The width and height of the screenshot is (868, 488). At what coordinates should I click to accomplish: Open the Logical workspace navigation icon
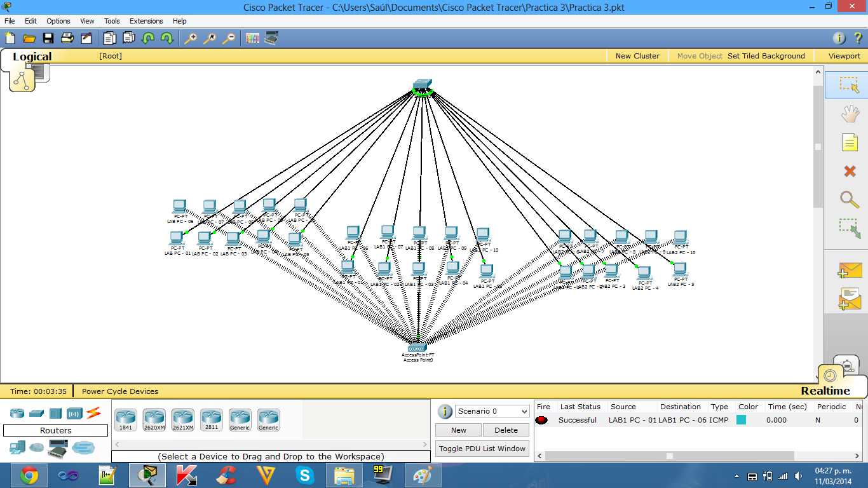pyautogui.click(x=22, y=80)
